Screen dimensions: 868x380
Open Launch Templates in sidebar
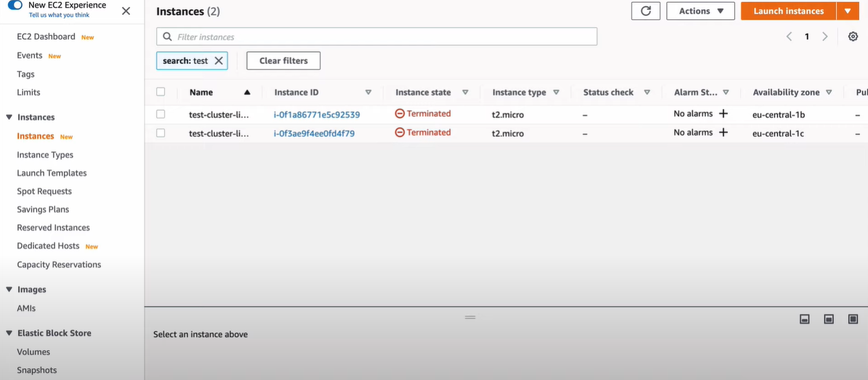pyautogui.click(x=52, y=173)
